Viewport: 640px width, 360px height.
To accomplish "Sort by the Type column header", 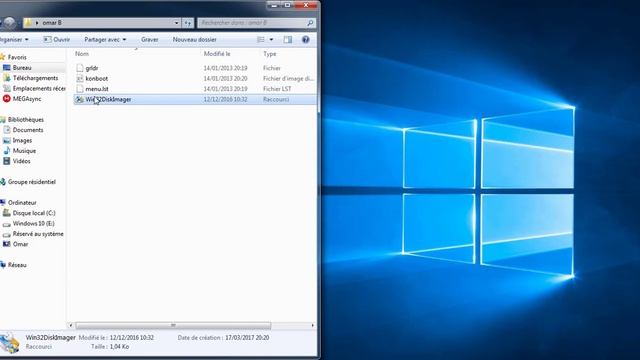I will click(270, 53).
